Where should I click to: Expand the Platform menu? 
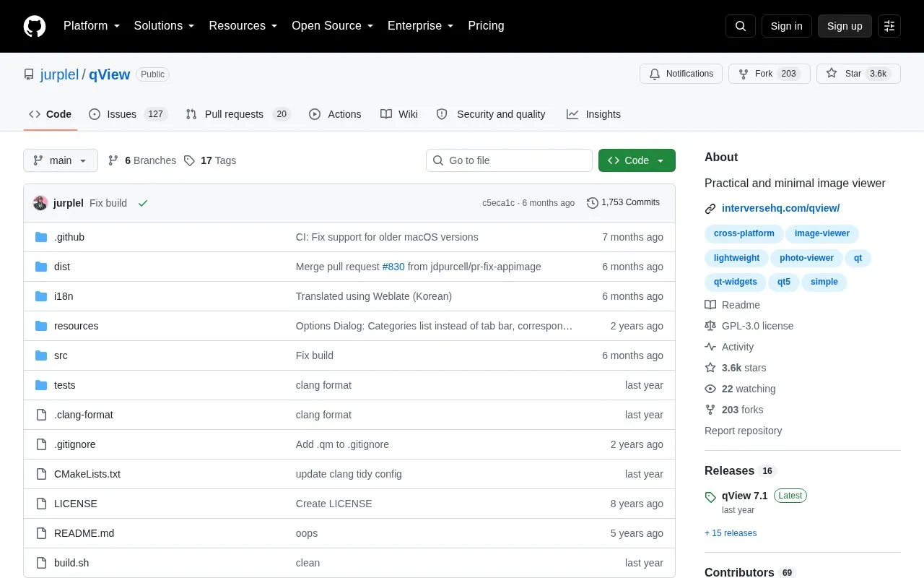pos(92,26)
